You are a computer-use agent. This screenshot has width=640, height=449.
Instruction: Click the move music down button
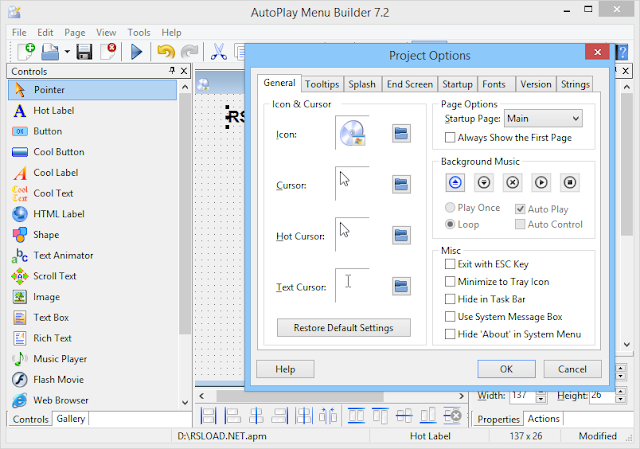click(x=484, y=182)
